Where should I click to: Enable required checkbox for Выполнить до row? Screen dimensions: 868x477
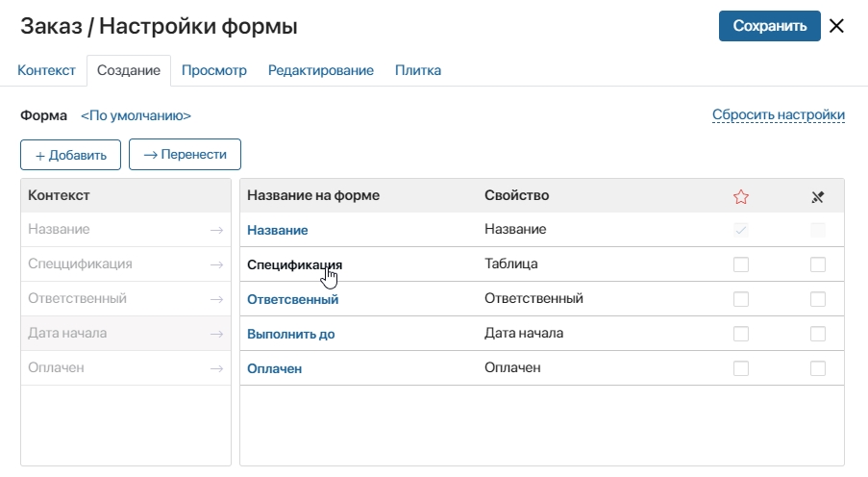click(741, 334)
